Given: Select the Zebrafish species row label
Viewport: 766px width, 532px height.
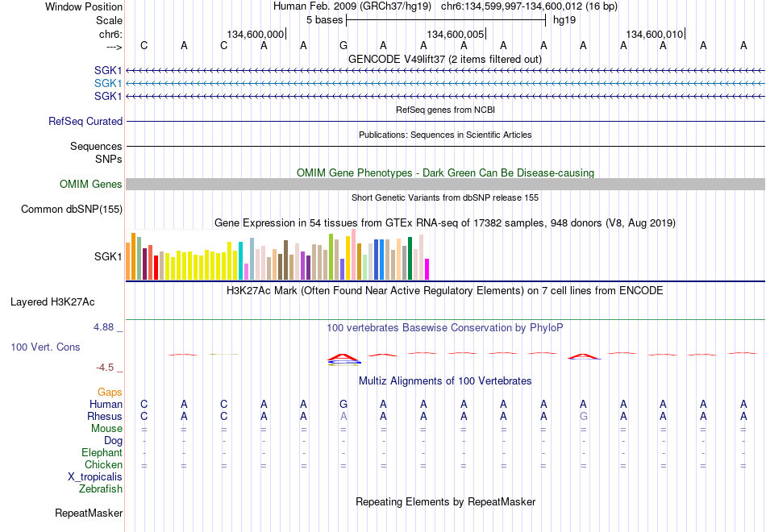Looking at the screenshot, I should [101, 488].
